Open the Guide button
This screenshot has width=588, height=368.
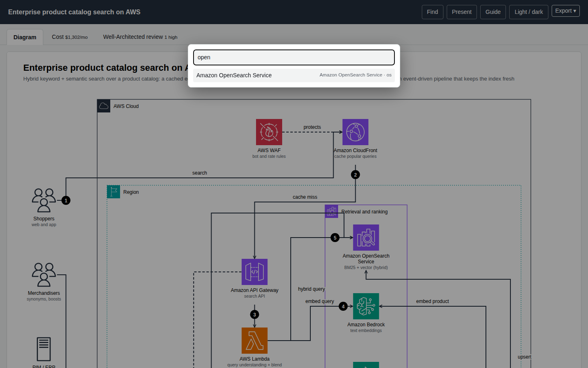493,12
